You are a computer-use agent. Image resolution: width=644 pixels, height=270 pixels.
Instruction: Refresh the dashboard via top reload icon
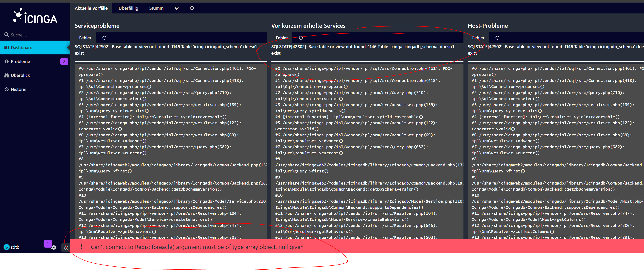coord(192,8)
